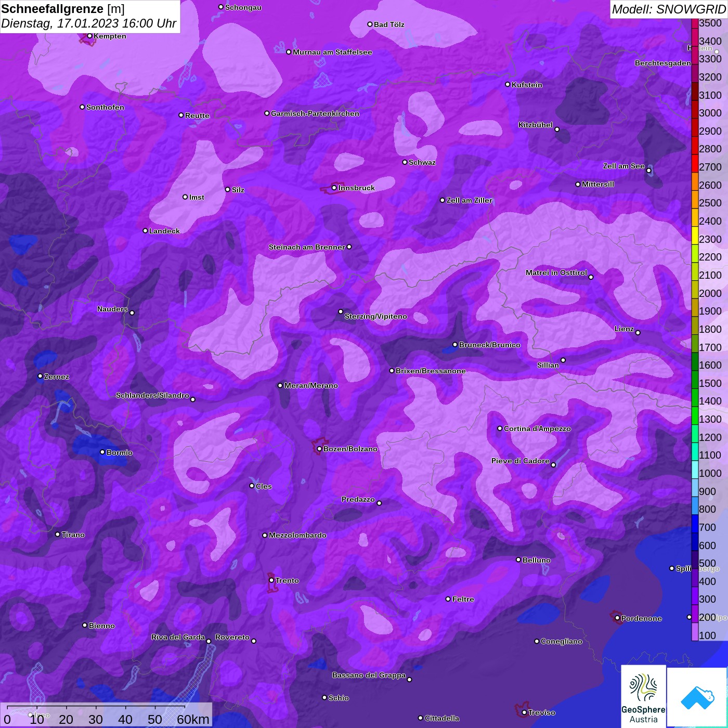Click the Rovereto label
Viewport: 728px width, 728px height.
(x=232, y=637)
